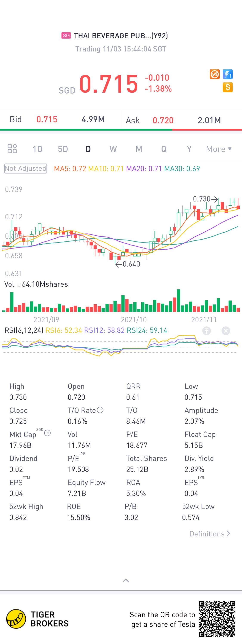Remove the RSI indicator panel
The width and height of the screenshot is (242, 644).
(x=226, y=331)
